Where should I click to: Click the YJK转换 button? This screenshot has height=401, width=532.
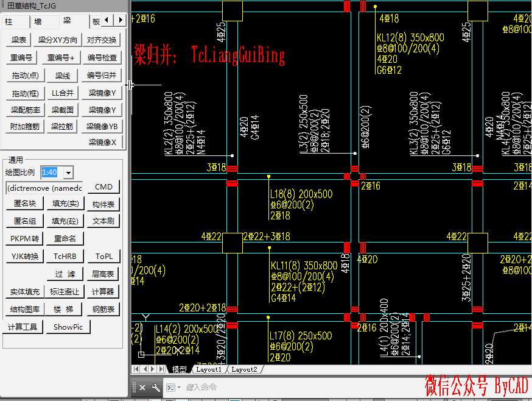(x=25, y=257)
